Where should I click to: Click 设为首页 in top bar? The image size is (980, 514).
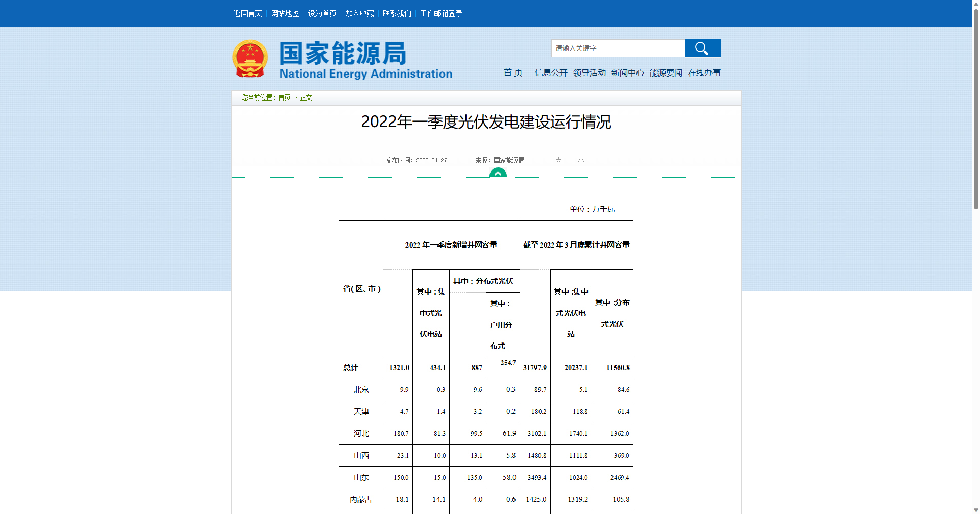322,14
